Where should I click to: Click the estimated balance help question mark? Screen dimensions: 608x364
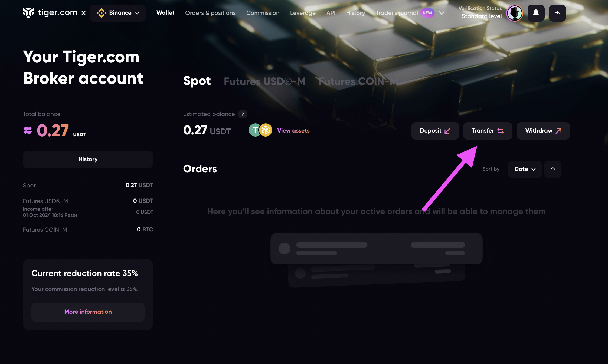pyautogui.click(x=243, y=114)
